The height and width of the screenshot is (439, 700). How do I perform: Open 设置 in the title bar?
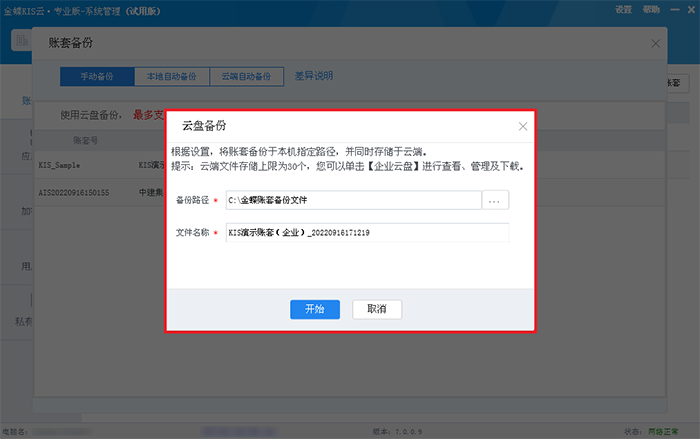point(624,9)
